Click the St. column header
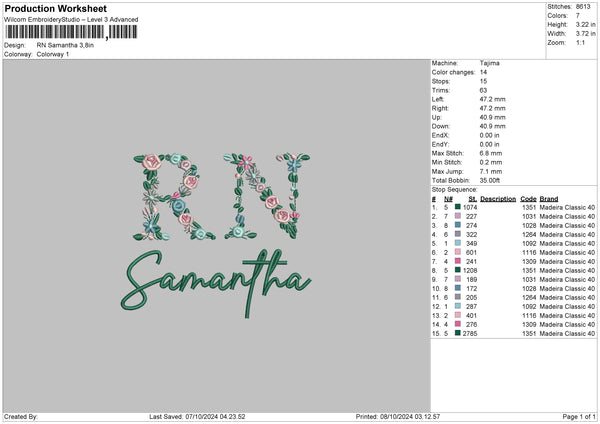The height and width of the screenshot is (424, 600). (472, 198)
